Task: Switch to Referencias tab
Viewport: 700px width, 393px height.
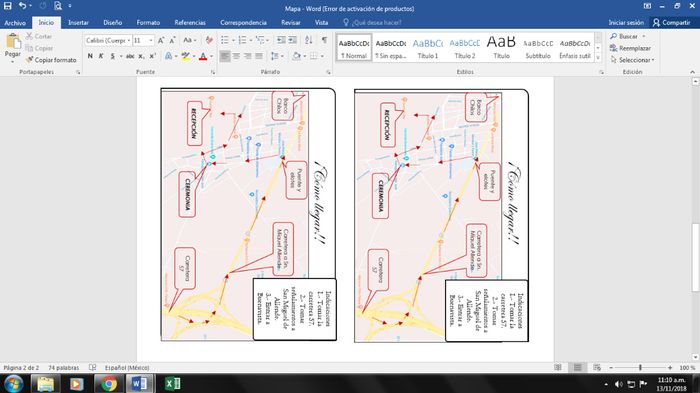Action: [190, 22]
